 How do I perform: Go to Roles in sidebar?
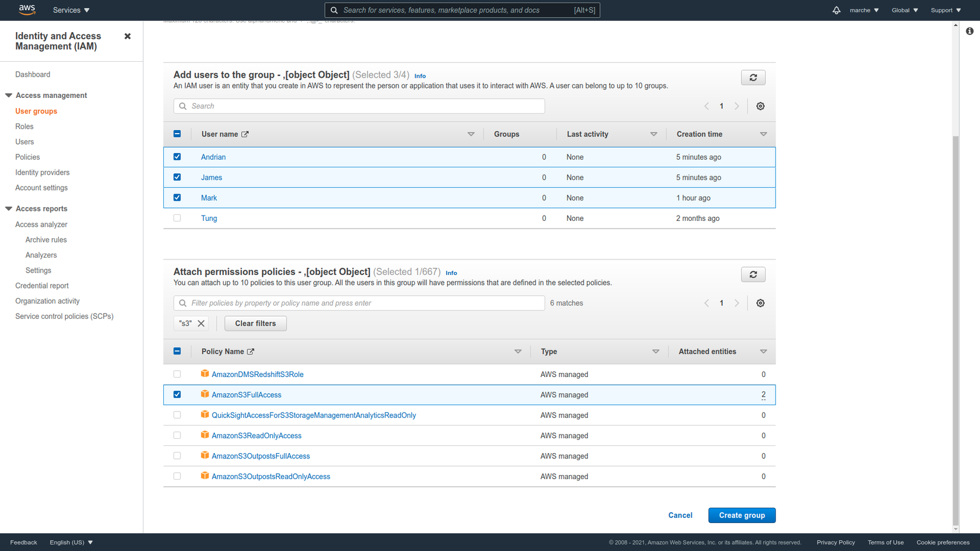(24, 126)
